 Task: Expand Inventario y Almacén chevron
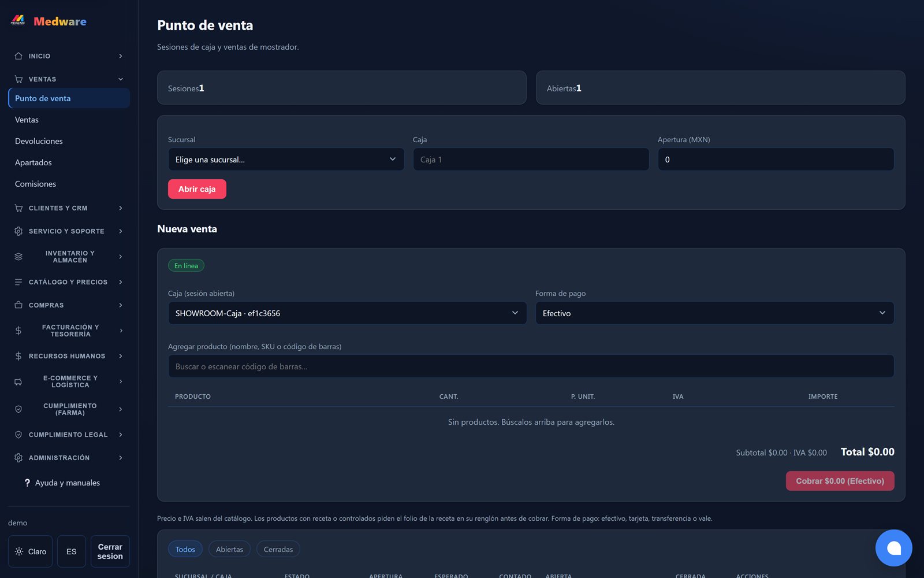pos(121,257)
